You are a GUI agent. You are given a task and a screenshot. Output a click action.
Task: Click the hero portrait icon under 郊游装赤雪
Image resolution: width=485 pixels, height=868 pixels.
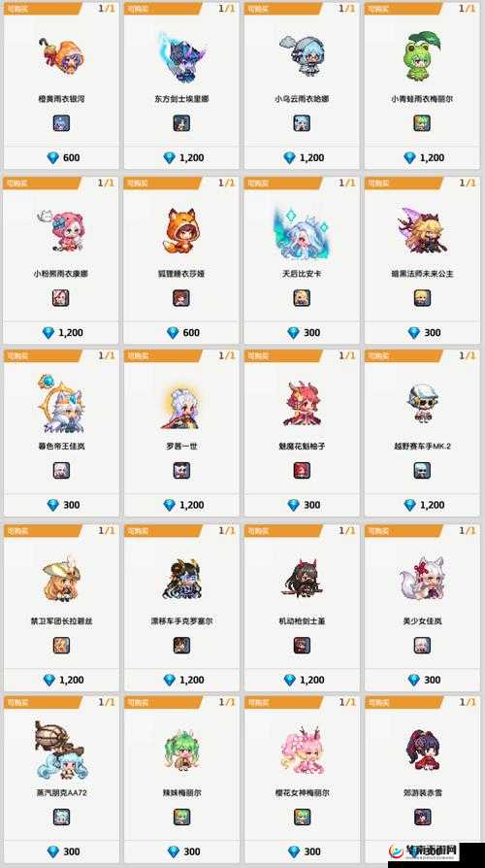click(423, 818)
